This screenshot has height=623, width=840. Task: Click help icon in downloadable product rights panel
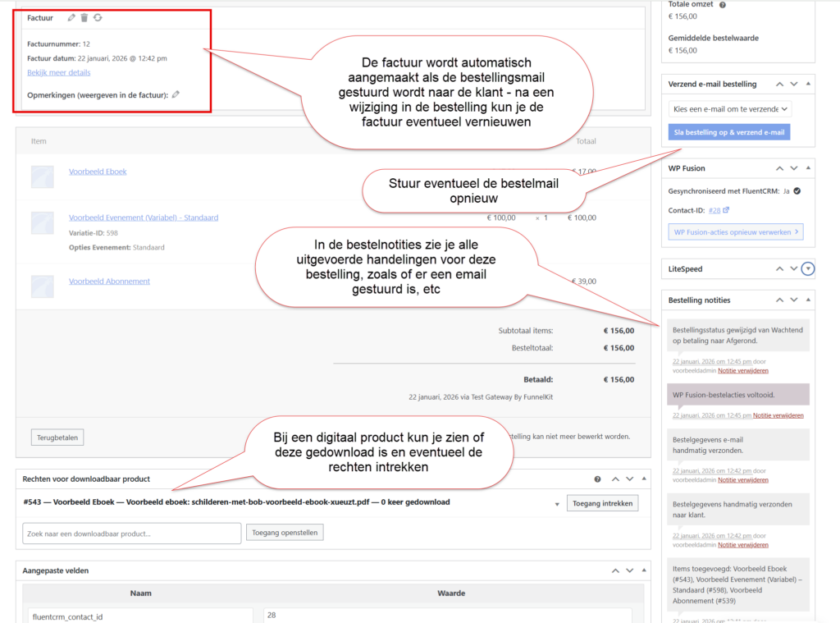pyautogui.click(x=597, y=479)
